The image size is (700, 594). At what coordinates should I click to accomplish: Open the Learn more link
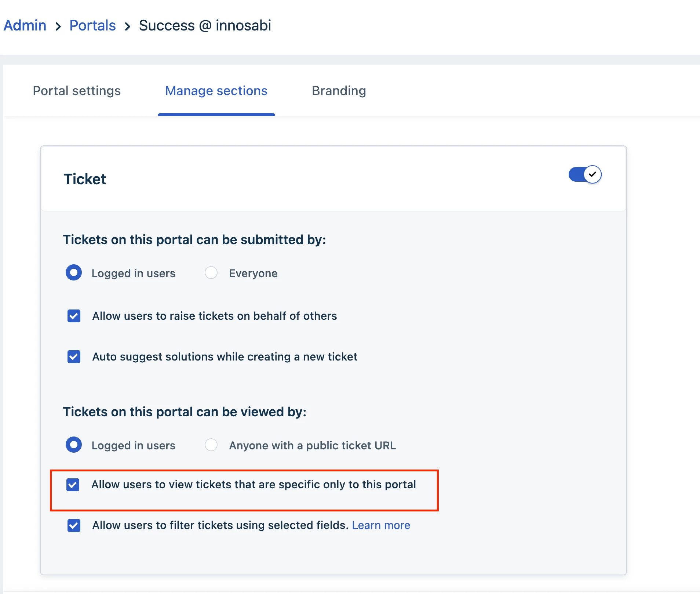381,525
